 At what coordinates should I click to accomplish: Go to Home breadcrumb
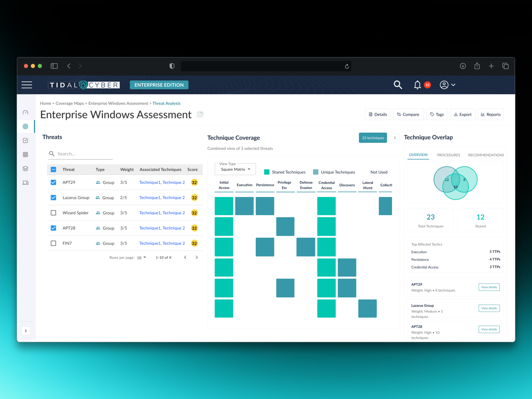(45, 103)
